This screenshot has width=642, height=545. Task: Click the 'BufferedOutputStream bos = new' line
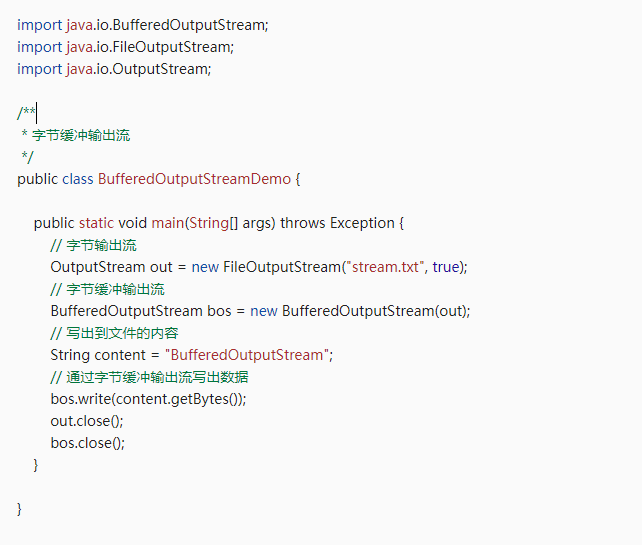(x=260, y=311)
